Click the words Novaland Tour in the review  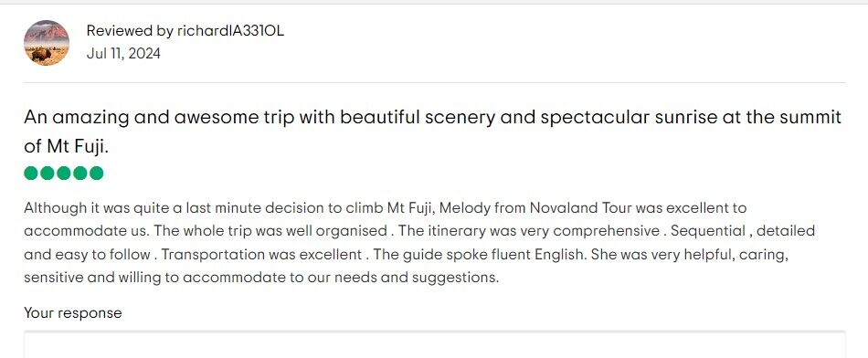(x=581, y=208)
